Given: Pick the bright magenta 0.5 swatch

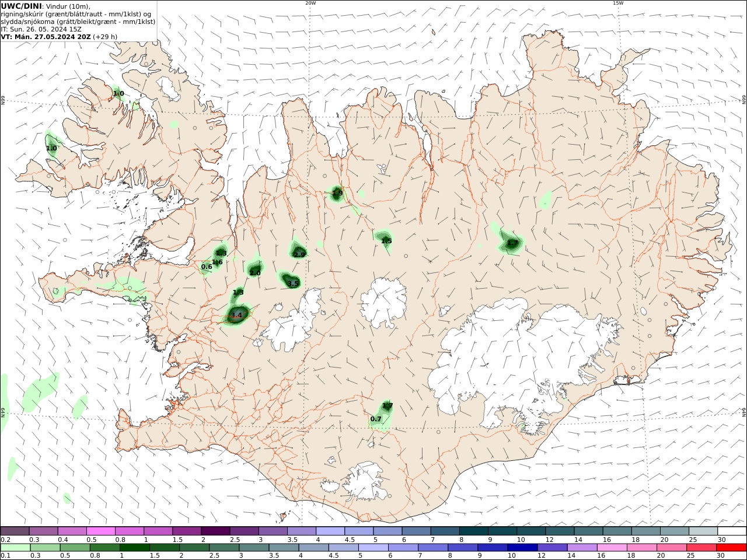Looking at the screenshot, I should click(100, 531).
